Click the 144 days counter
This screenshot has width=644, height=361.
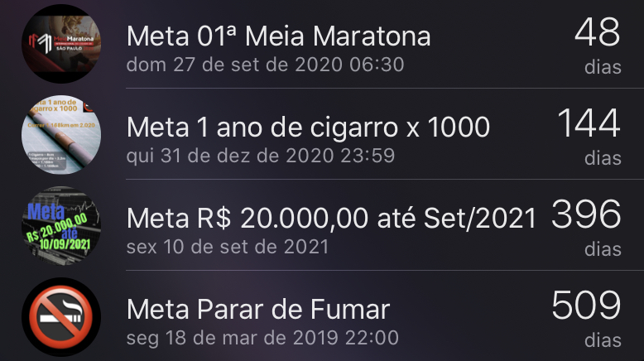[589, 123]
